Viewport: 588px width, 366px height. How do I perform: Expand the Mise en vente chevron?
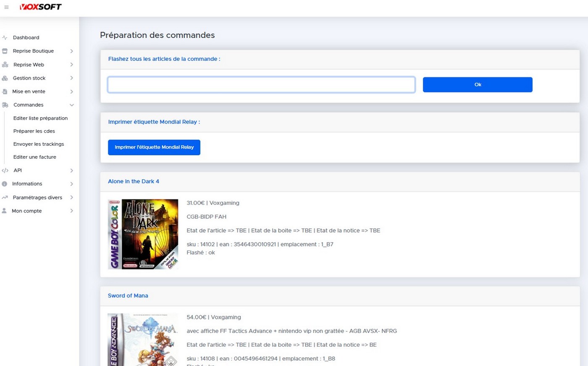pyautogui.click(x=71, y=91)
